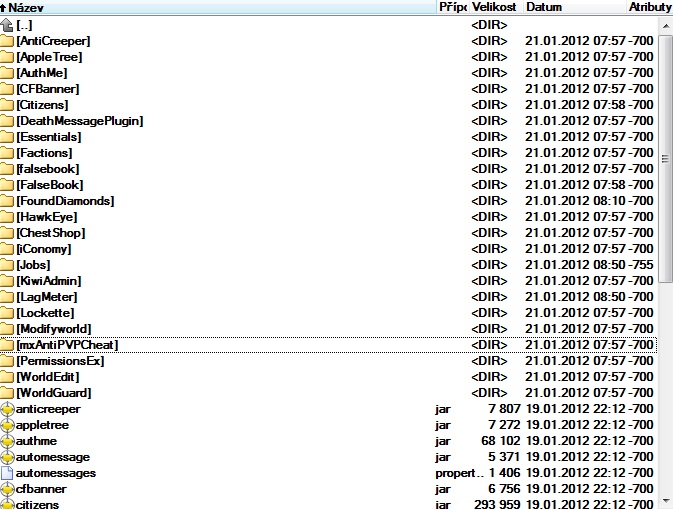Click the LagMeter folder icon
The width and height of the screenshot is (673, 510).
7,297
